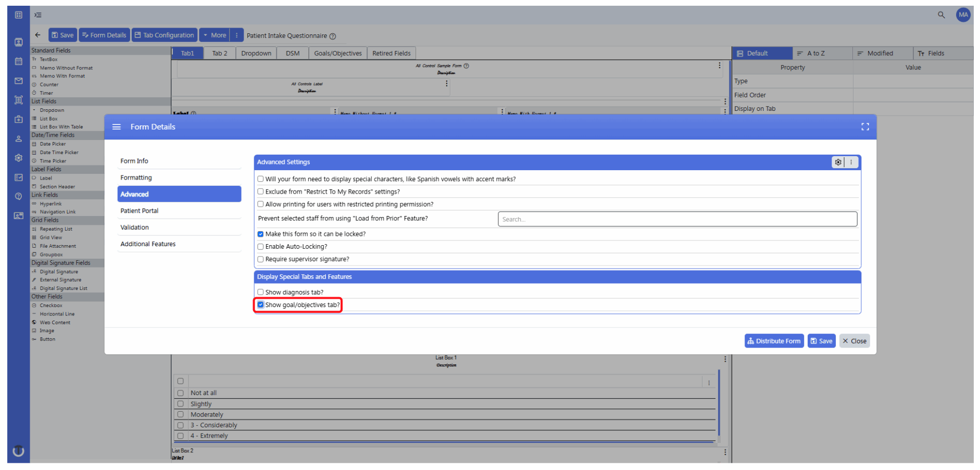Toggle the sidebar collapse icon at top
Viewport: 980px width, 470px height.
(x=38, y=15)
